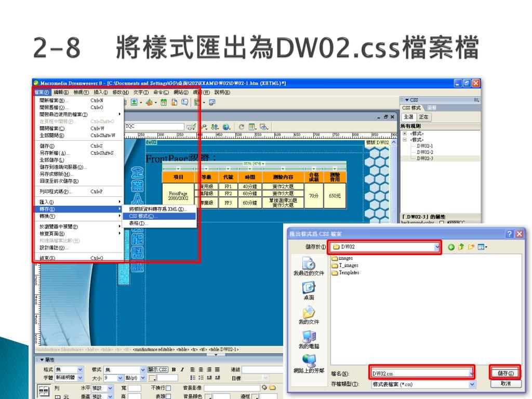Click the preview in browser globe icon
Screen dimensions: 532x399
(x=227, y=127)
